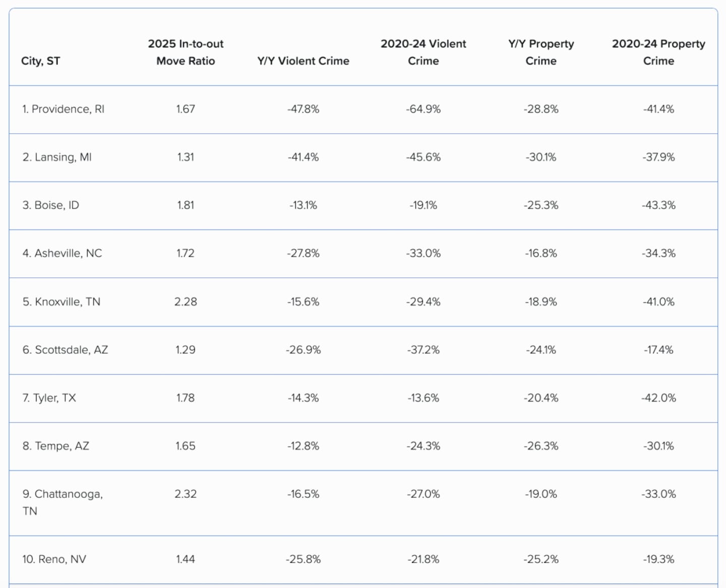726x588 pixels.
Task: Click the Y/Y Property Crime column header
Action: pos(541,52)
